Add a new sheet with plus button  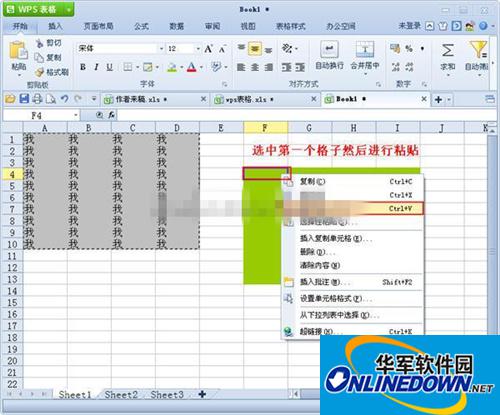tap(202, 394)
